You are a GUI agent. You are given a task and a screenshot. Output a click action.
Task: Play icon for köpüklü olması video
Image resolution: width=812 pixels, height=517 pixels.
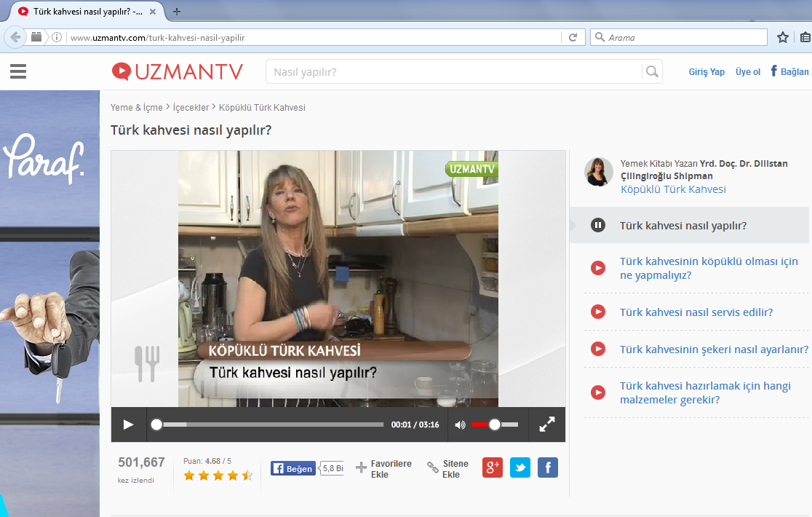pyautogui.click(x=597, y=268)
